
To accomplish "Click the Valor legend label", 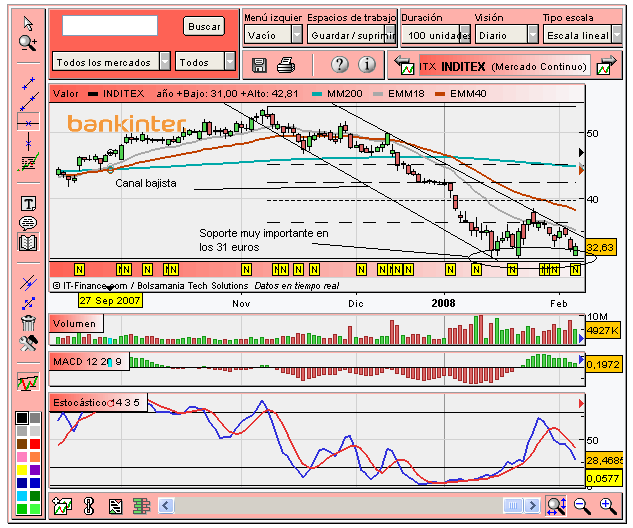I will [x=66, y=94].
